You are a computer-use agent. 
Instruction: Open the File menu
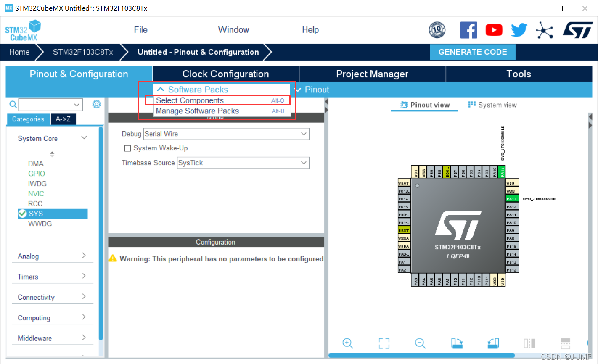(x=140, y=30)
